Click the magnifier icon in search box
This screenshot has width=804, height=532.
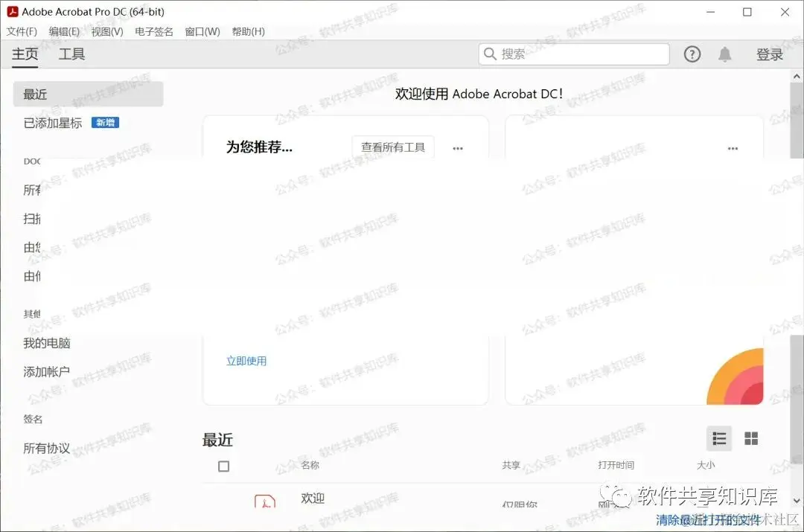point(490,54)
